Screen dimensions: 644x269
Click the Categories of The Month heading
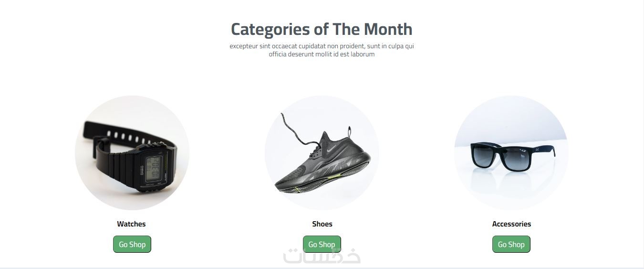click(322, 29)
